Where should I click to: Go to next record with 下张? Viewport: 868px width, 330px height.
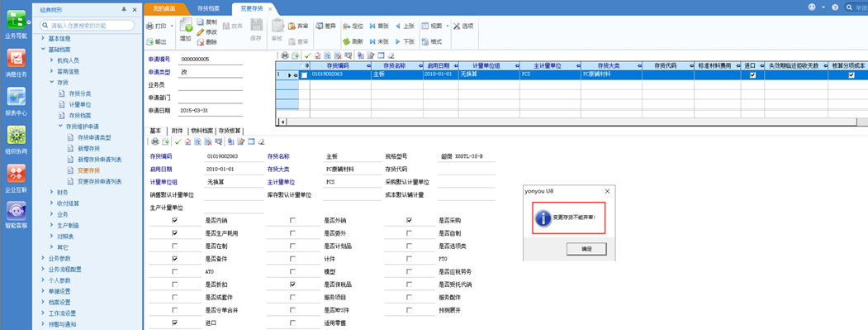coord(405,41)
